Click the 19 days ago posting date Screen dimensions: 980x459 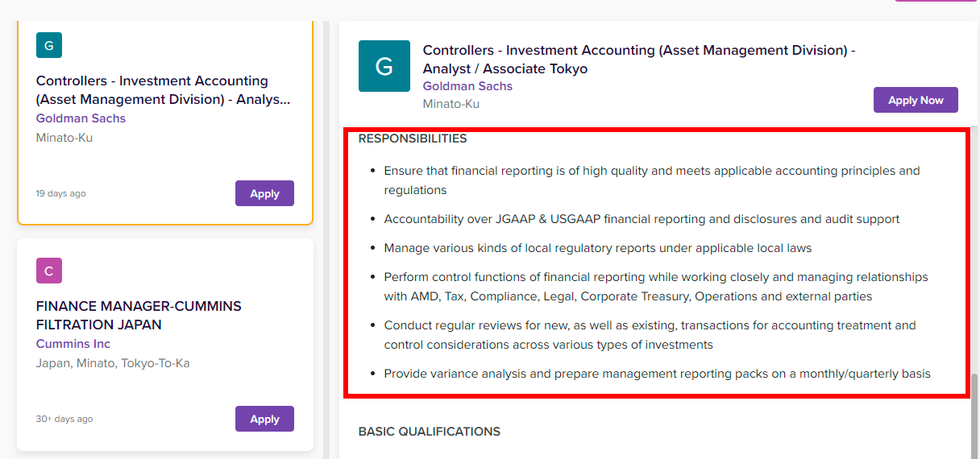(x=61, y=193)
